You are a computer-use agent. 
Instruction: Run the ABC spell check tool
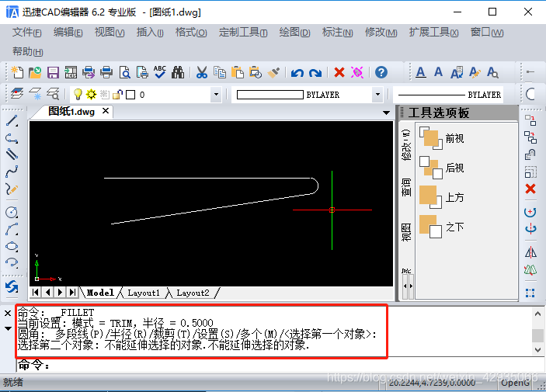coord(160,71)
